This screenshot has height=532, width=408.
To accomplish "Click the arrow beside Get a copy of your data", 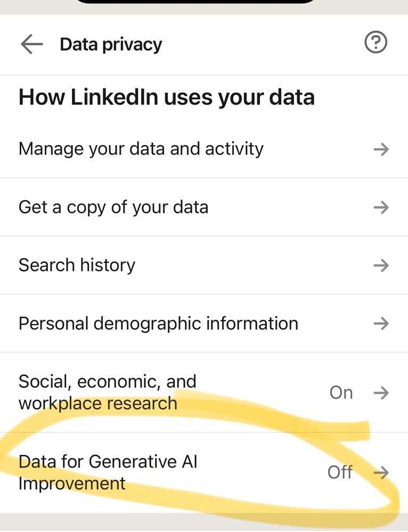I will [x=381, y=207].
